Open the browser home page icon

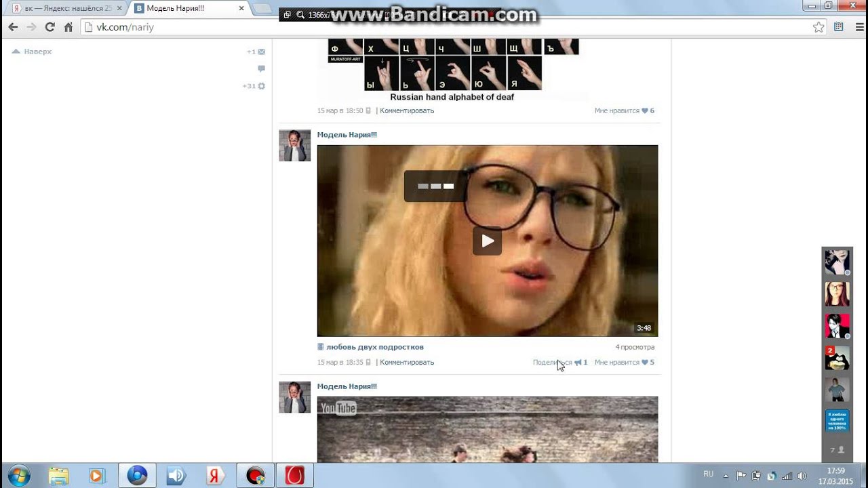click(68, 27)
